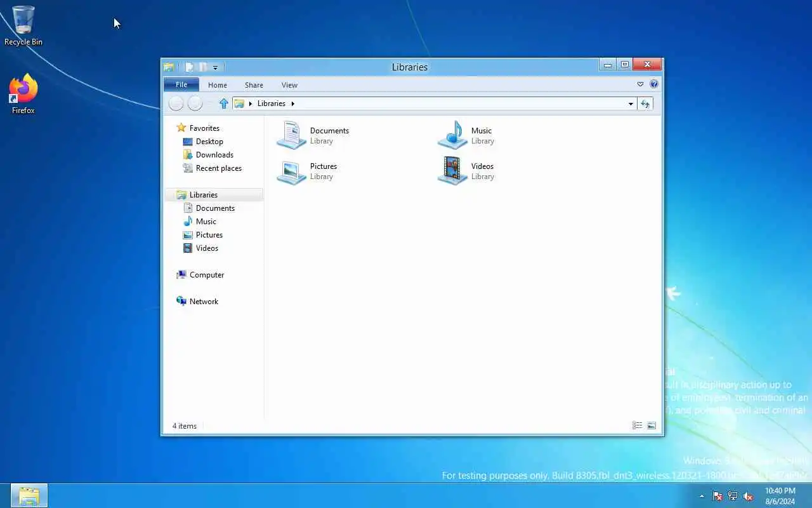Open Recycle Bin desktop icon
812x508 pixels.
[x=23, y=26]
